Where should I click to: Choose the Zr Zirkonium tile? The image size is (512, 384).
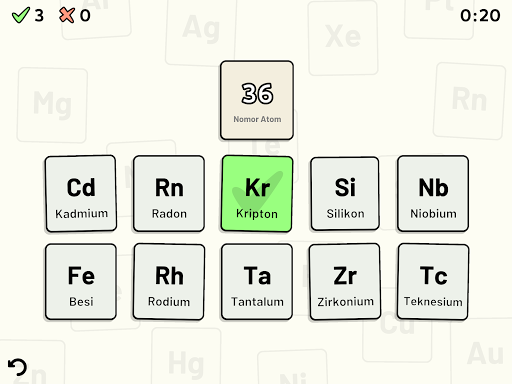click(345, 282)
